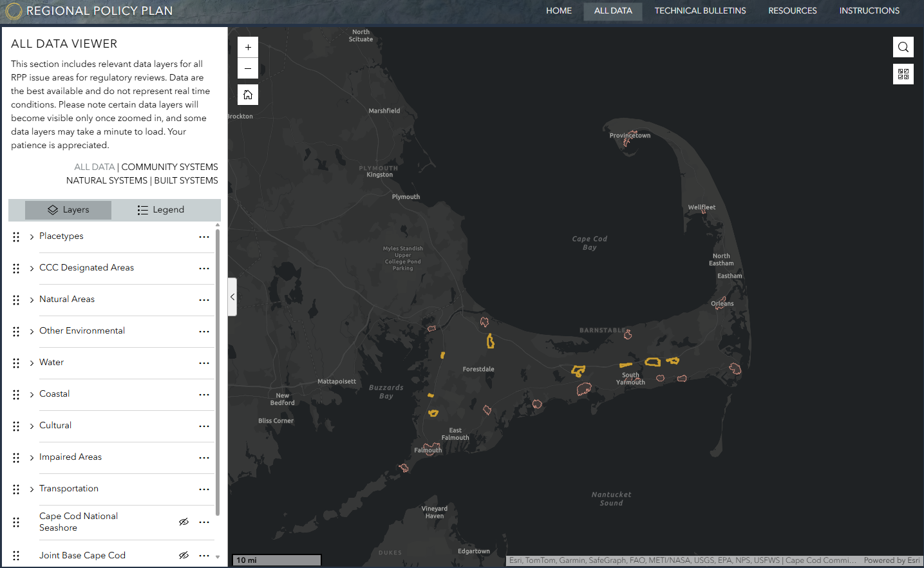The height and width of the screenshot is (568, 924).
Task: Open the basemap gallery widget
Action: pyautogui.click(x=903, y=74)
